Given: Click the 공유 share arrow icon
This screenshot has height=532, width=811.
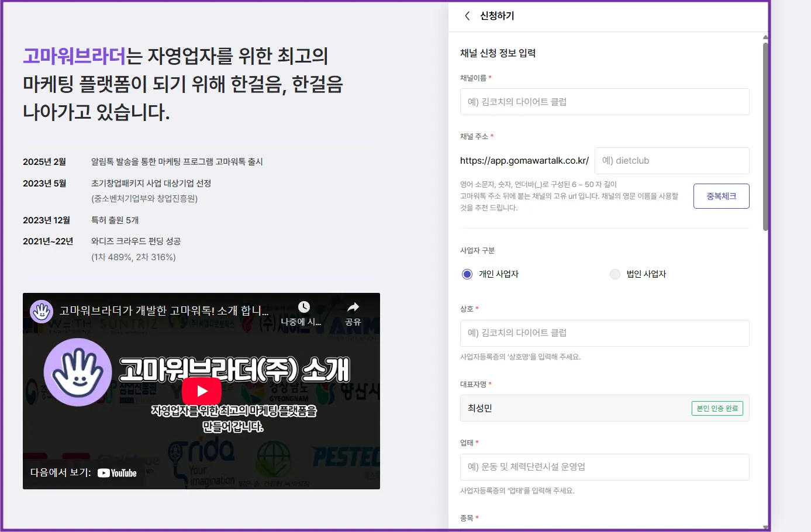Looking at the screenshot, I should 353,307.
